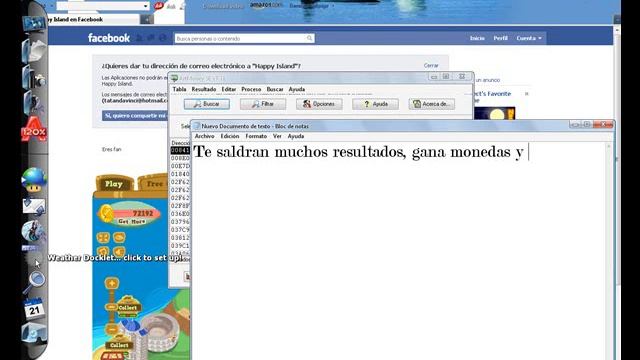The width and height of the screenshot is (640, 360).
Task: Select address row 037C9
Action: [x=180, y=230]
